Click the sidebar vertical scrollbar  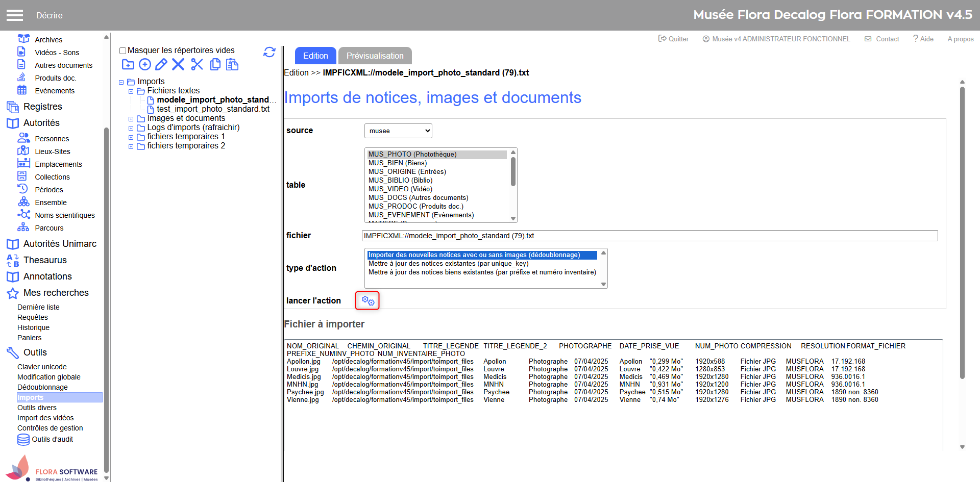pos(106,299)
